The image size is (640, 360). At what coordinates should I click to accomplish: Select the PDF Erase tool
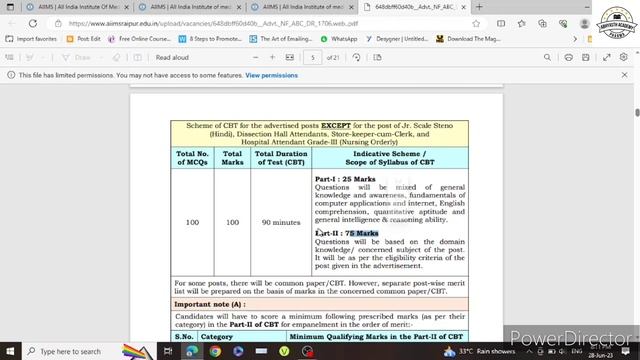click(x=117, y=58)
